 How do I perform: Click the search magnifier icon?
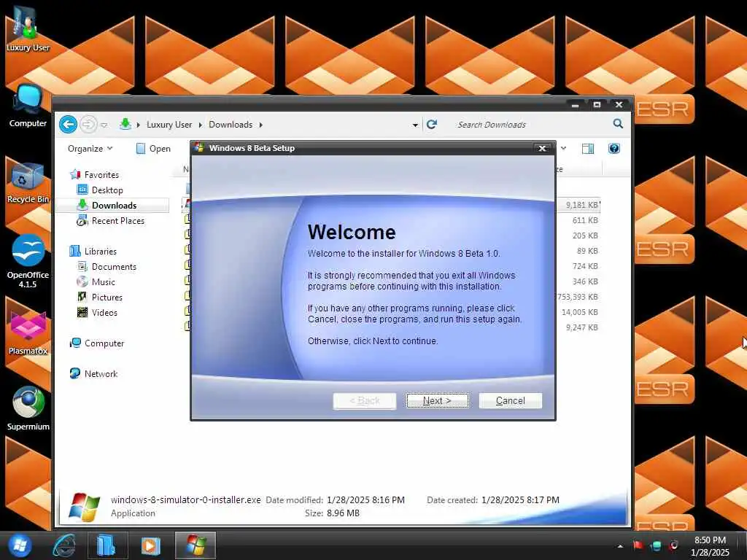(x=618, y=124)
